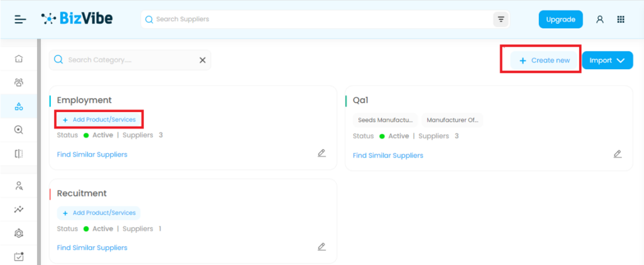Click the Create new button

click(544, 60)
